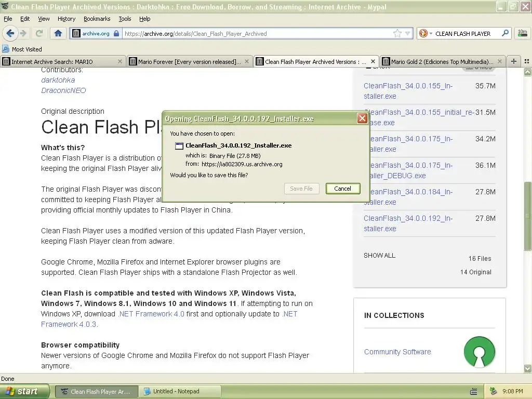Click the page scrollbar up arrow
Image resolution: width=532 pixels, height=399 pixels.
point(527,72)
